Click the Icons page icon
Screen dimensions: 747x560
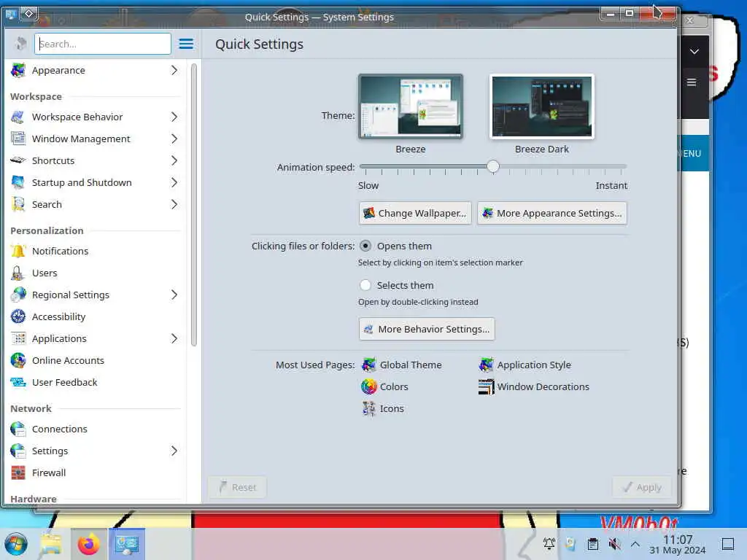click(368, 408)
